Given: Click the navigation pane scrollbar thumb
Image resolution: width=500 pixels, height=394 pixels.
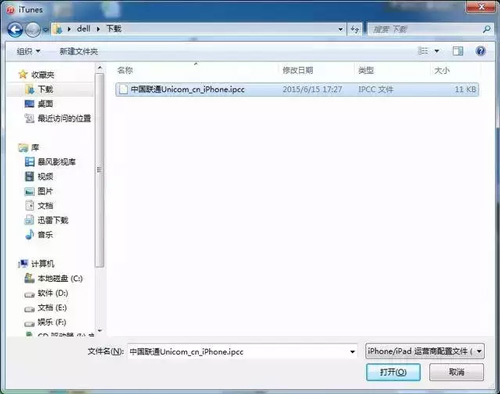Looking at the screenshot, I should [99, 170].
